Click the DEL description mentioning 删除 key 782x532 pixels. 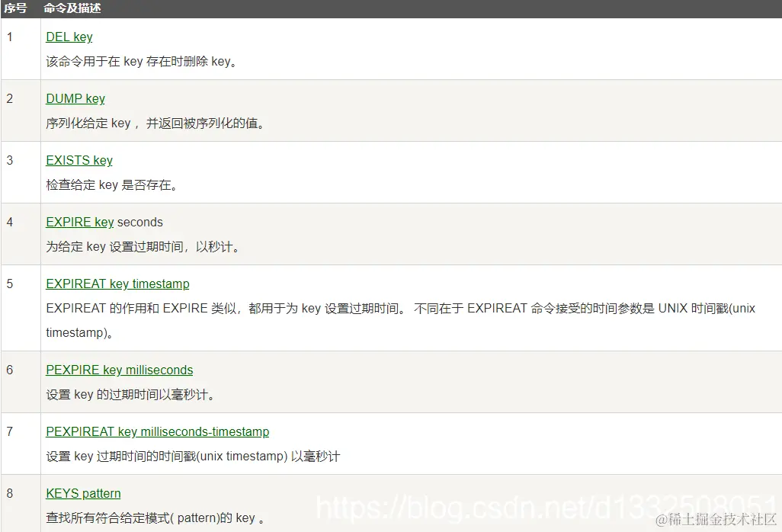[141, 62]
